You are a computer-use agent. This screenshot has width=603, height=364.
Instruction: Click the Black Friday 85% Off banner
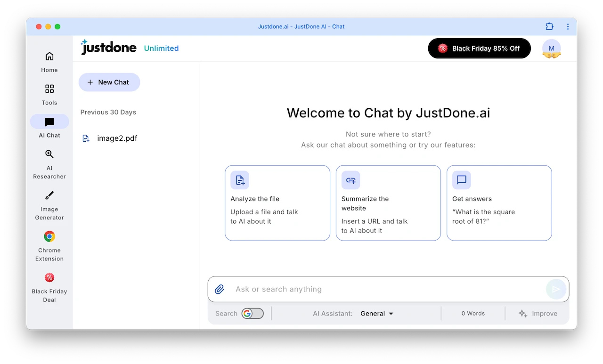tap(479, 49)
